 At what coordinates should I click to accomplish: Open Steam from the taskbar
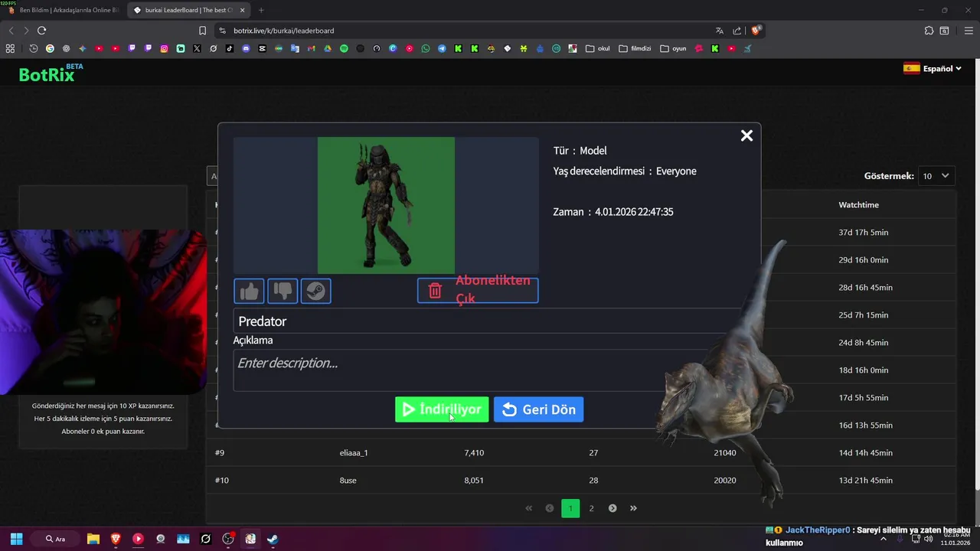[x=273, y=539]
